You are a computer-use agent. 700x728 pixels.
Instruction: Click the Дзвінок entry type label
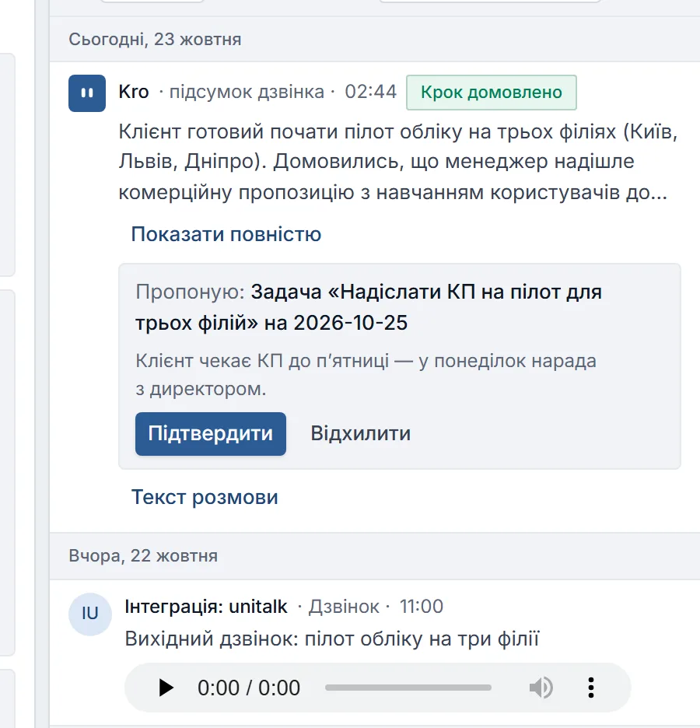344,607
